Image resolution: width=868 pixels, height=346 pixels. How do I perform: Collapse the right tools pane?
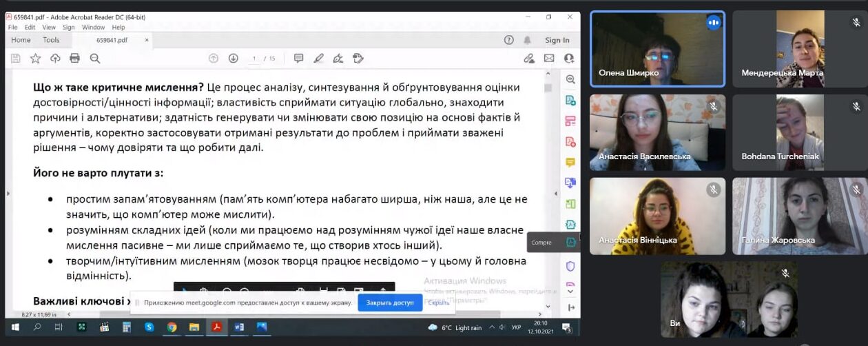pos(570,307)
